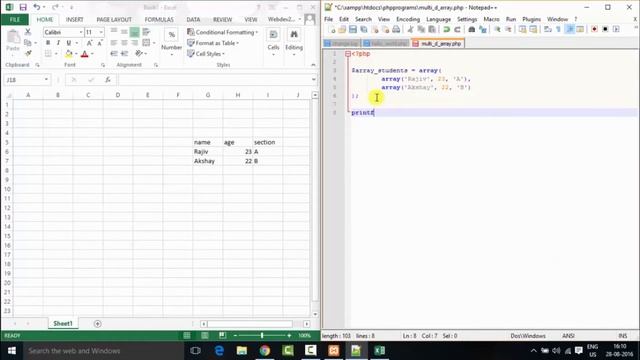The width and height of the screenshot is (640, 360).
Task: Select the multi_d_array.php tab
Action: [x=438, y=43]
